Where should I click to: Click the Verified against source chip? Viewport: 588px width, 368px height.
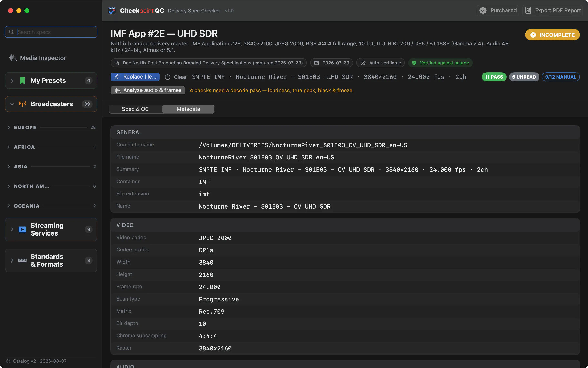[440, 63]
